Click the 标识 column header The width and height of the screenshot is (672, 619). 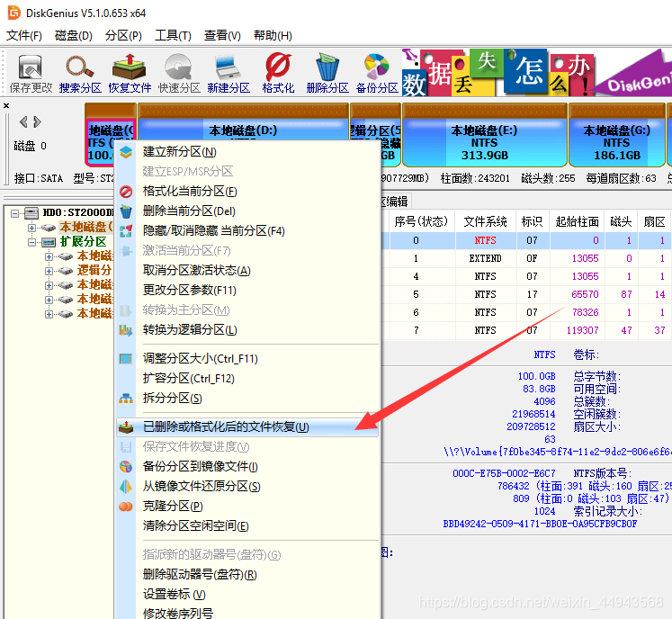click(532, 221)
